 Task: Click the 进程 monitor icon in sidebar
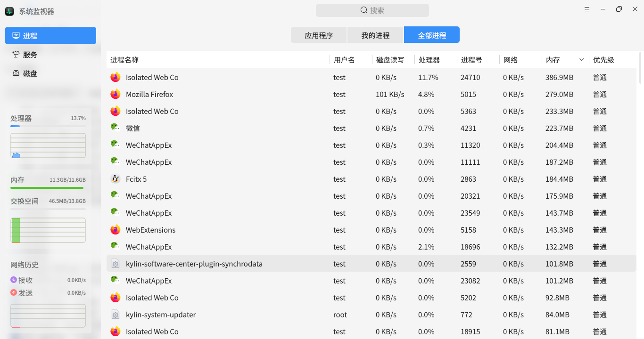[16, 36]
